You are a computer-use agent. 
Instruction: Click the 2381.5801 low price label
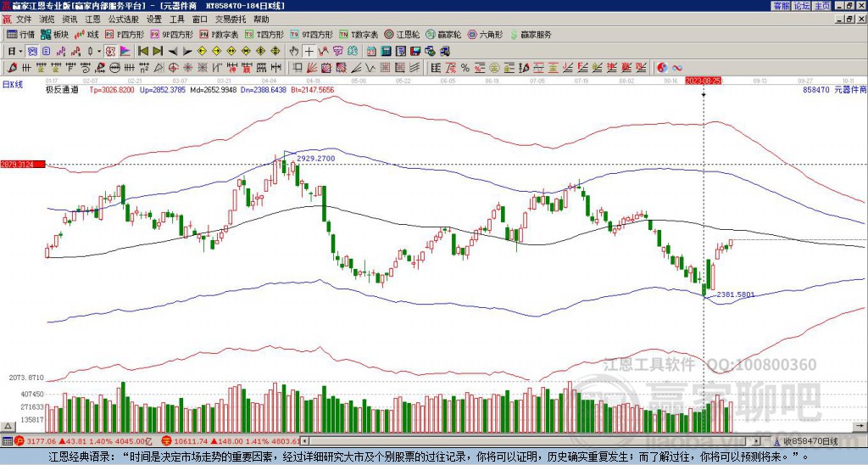point(736,294)
